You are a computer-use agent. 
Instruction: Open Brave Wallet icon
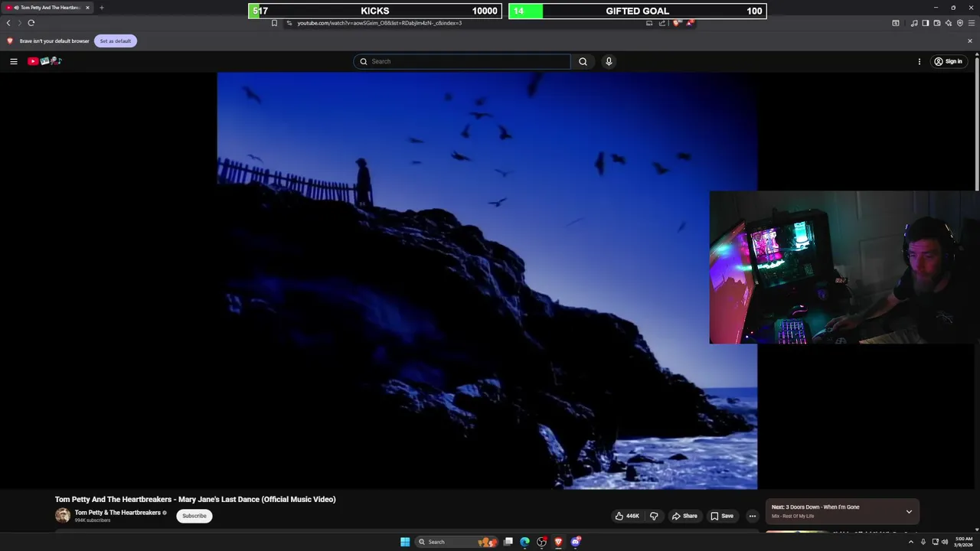(937, 23)
